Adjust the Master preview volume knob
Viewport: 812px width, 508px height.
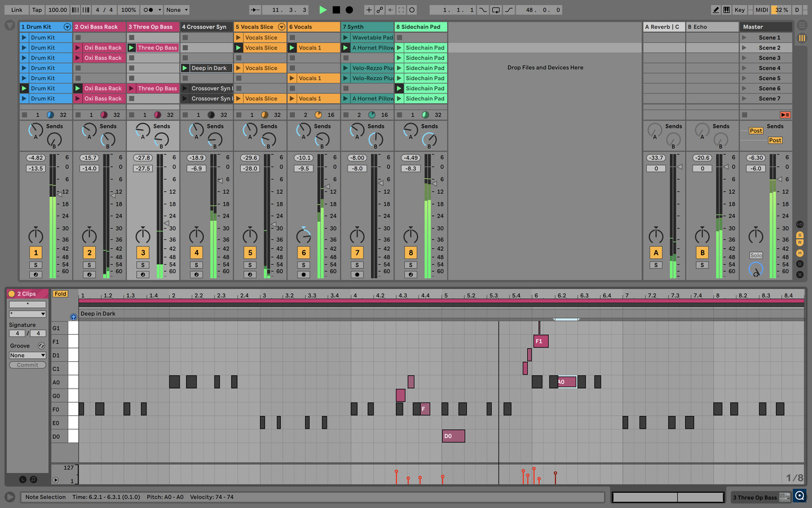click(756, 271)
